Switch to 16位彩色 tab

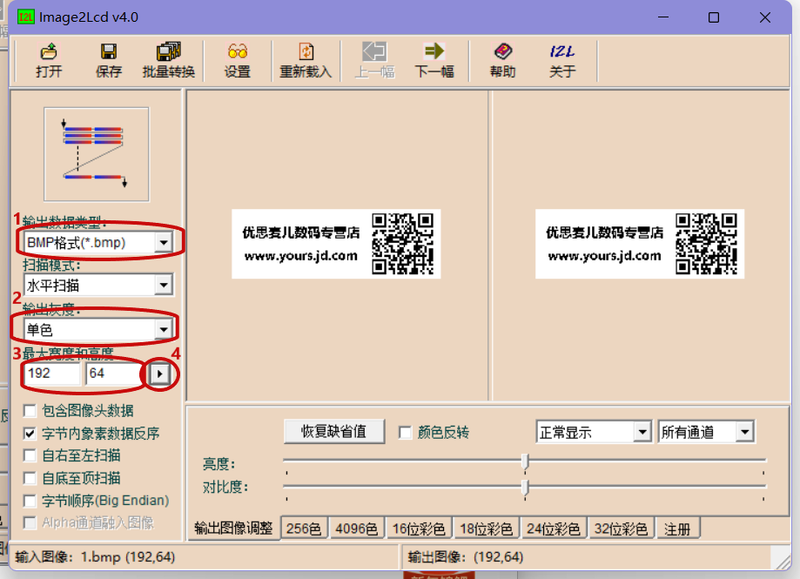[x=419, y=529]
